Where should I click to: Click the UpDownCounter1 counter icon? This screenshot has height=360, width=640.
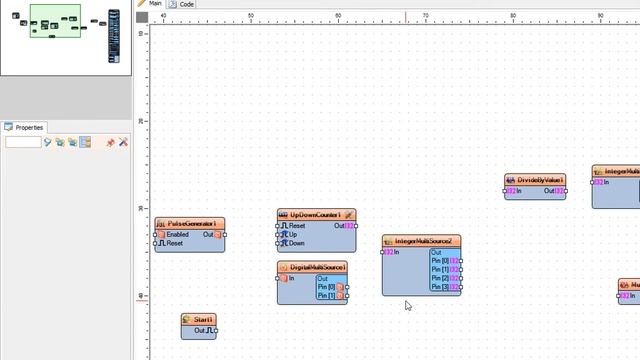click(x=283, y=215)
